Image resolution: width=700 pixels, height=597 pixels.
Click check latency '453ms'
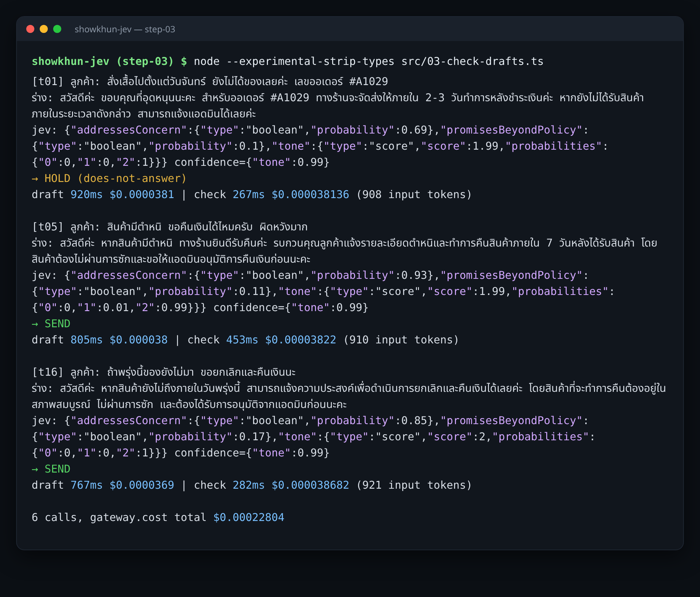242,340
